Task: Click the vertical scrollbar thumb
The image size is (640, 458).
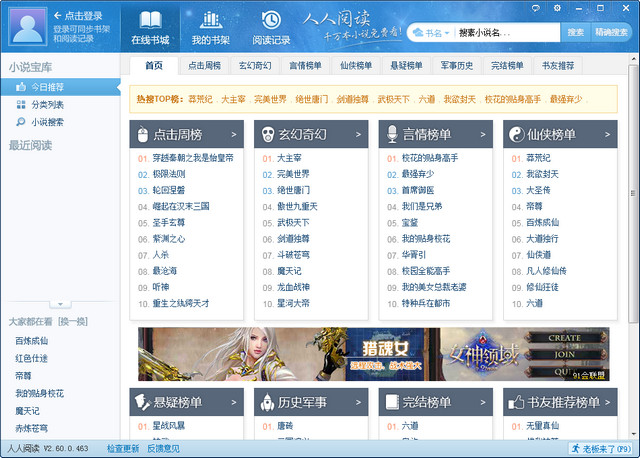Action: pyautogui.click(x=633, y=193)
